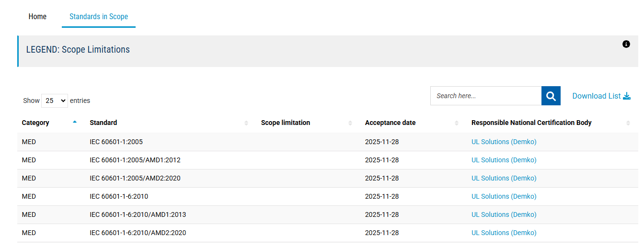Select the IEC 60601-1-6:2010/AMD2:2020 row

tap(138, 233)
